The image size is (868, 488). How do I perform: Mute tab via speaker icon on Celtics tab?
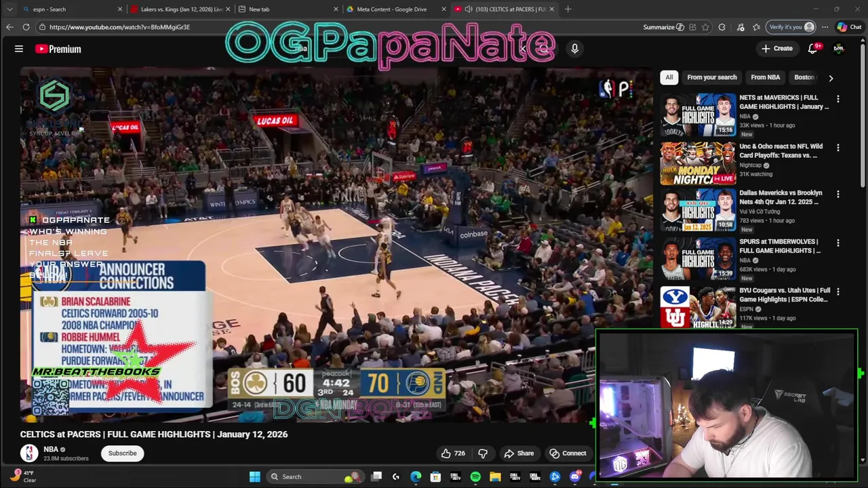click(468, 9)
